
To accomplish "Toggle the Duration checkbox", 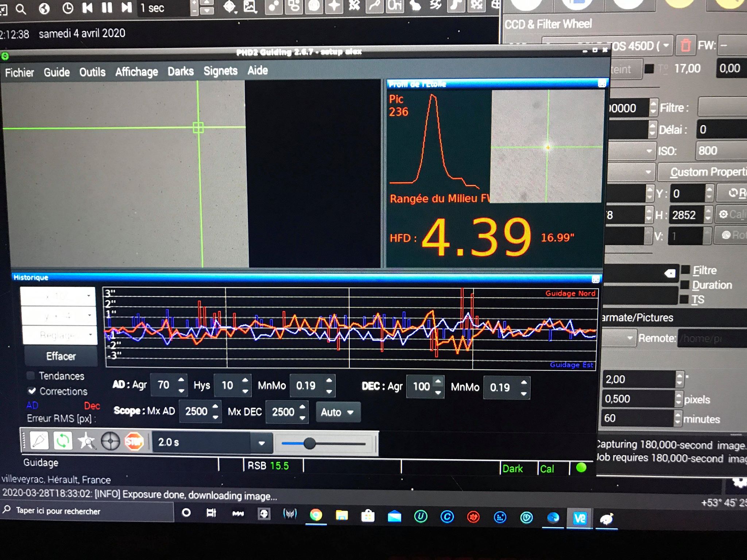I will pos(685,285).
